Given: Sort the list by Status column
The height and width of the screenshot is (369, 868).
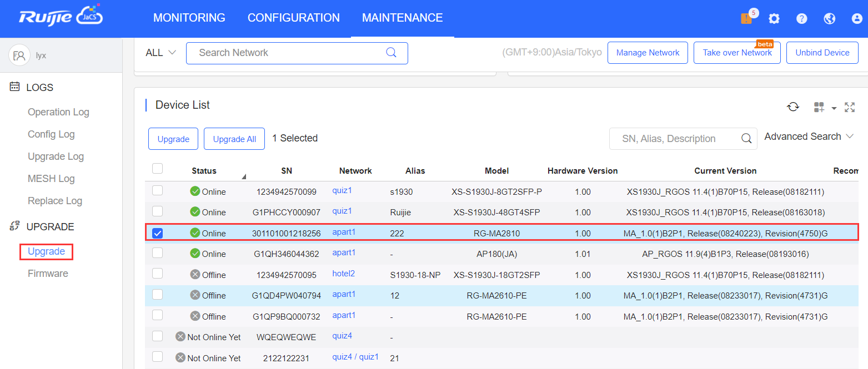Looking at the screenshot, I should click(x=204, y=171).
